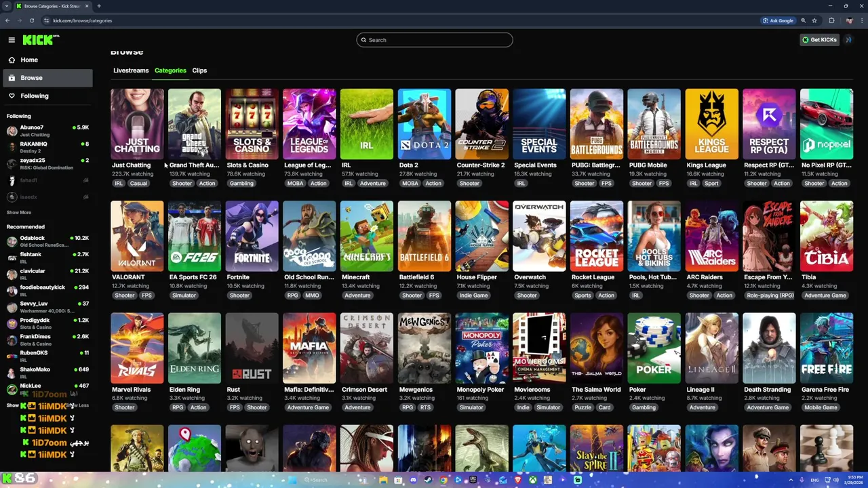
Task: Click the Kick search field
Action: [435, 40]
